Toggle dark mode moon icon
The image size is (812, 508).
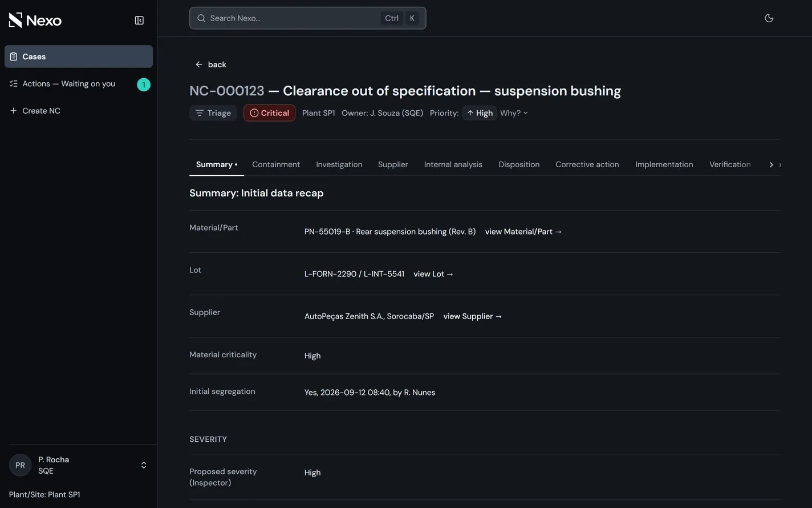click(769, 18)
